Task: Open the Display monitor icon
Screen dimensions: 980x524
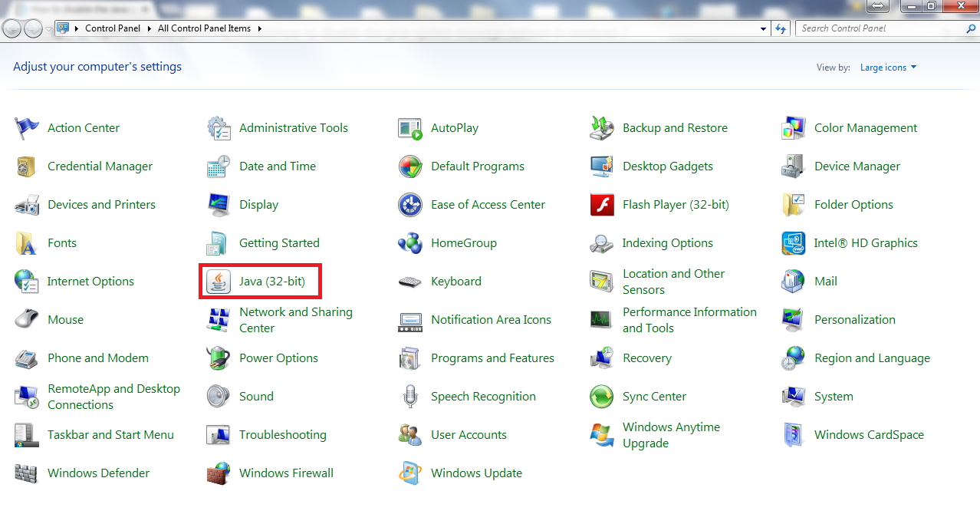Action: click(x=219, y=205)
